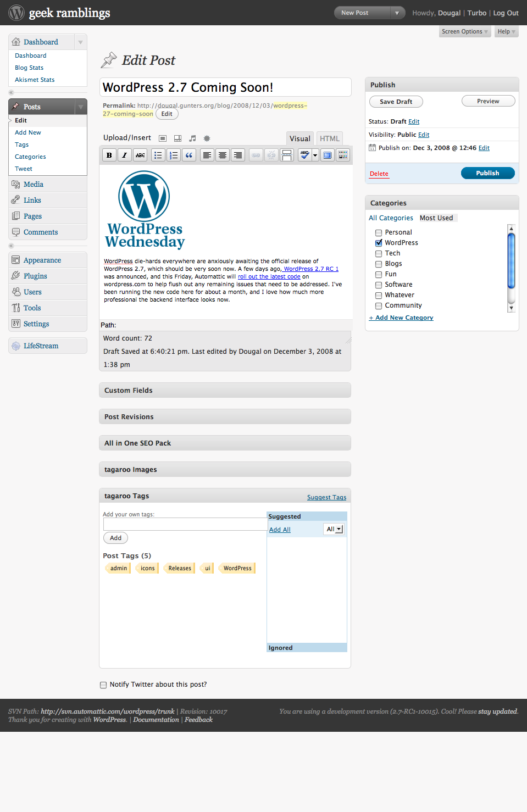Switch to the HTML editor tab
Viewport: 527px width, 812px height.
[330, 138]
